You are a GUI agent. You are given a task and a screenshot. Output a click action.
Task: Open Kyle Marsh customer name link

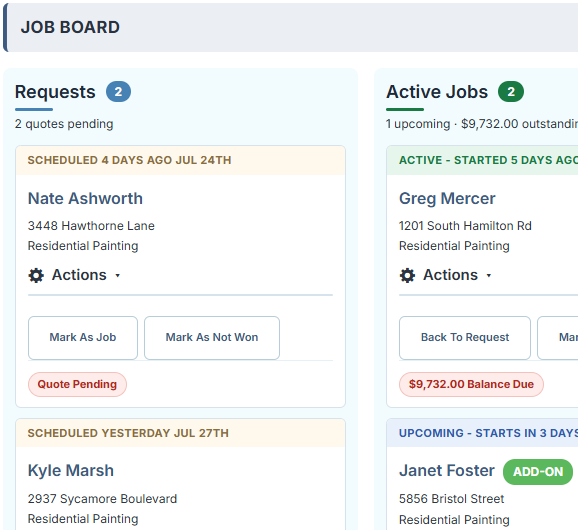(71, 471)
